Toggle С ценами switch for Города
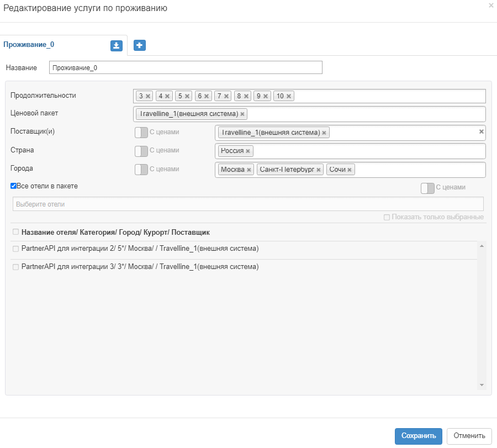This screenshot has height=448, width=497. click(x=141, y=169)
